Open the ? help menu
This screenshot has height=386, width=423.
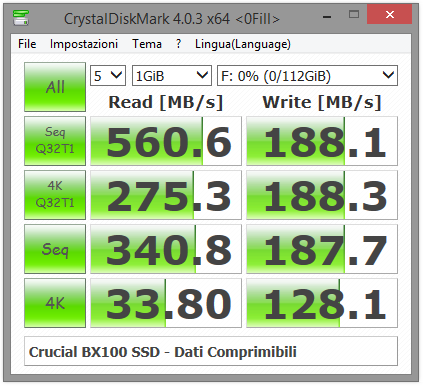[179, 44]
